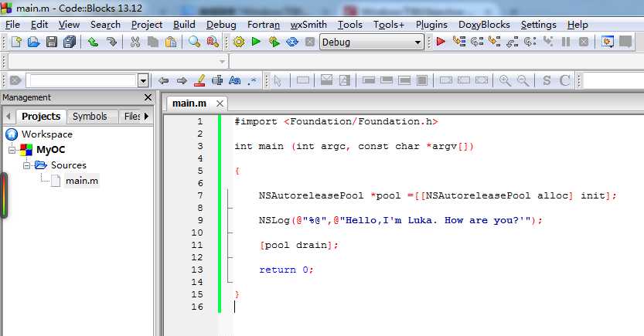The width and height of the screenshot is (644, 336).
Task: Open the Fortran menu
Action: 264,25
